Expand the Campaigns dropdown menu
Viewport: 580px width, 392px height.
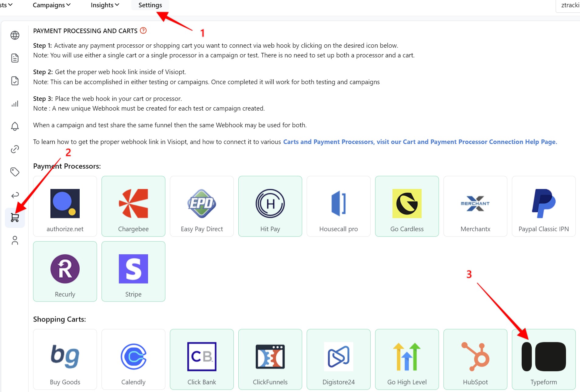pyautogui.click(x=52, y=5)
